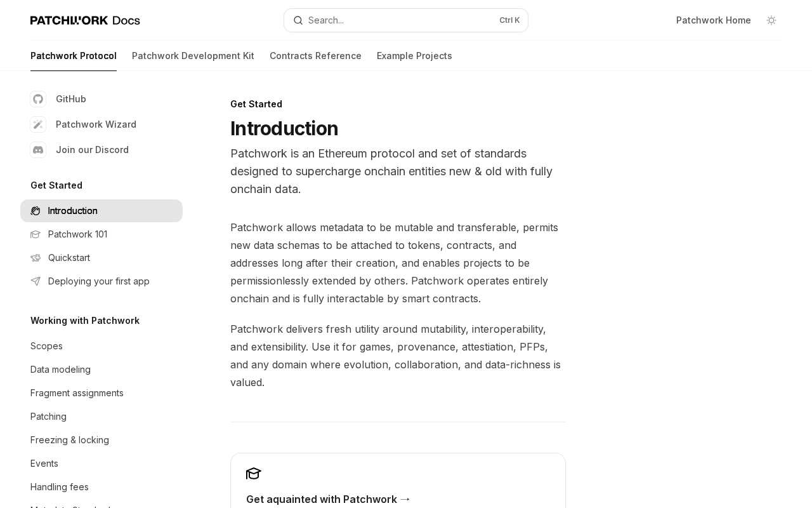Go to Data modeling page
This screenshot has width=812, height=508.
pyautogui.click(x=60, y=370)
